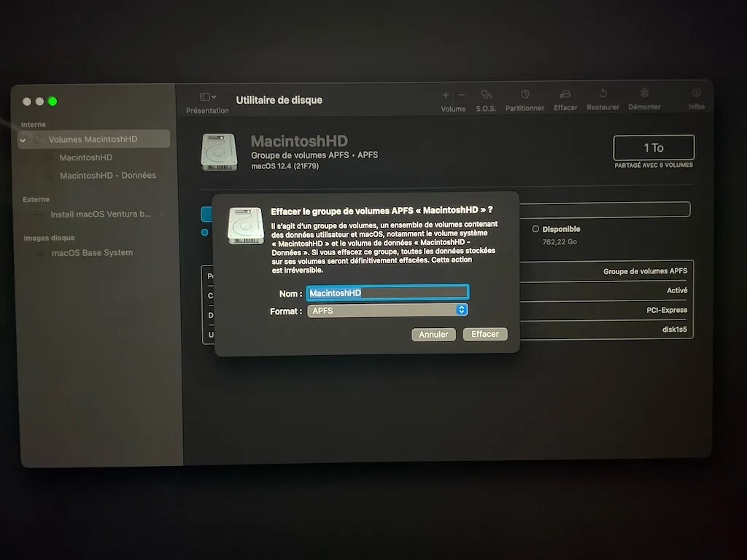Add a volume with the plus icon
The width and height of the screenshot is (747, 560).
point(445,95)
